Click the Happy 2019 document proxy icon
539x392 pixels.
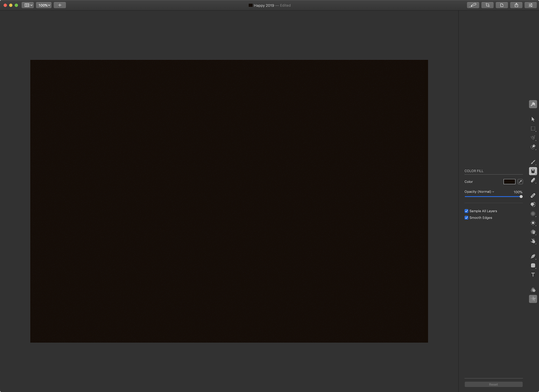click(251, 5)
